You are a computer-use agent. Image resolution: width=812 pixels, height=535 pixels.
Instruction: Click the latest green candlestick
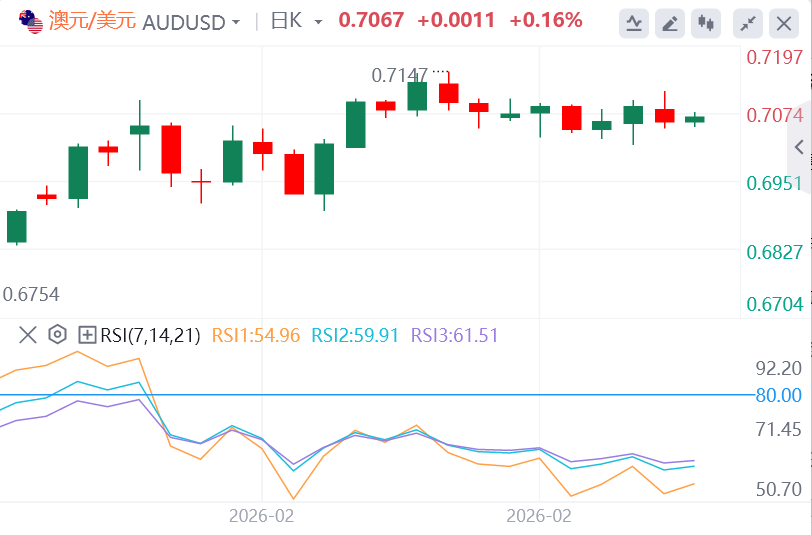point(694,119)
